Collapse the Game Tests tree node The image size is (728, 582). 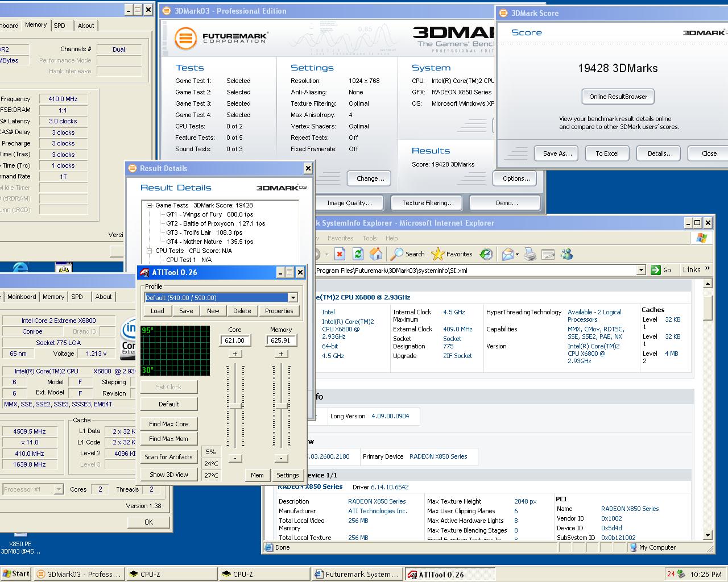pyautogui.click(x=149, y=205)
